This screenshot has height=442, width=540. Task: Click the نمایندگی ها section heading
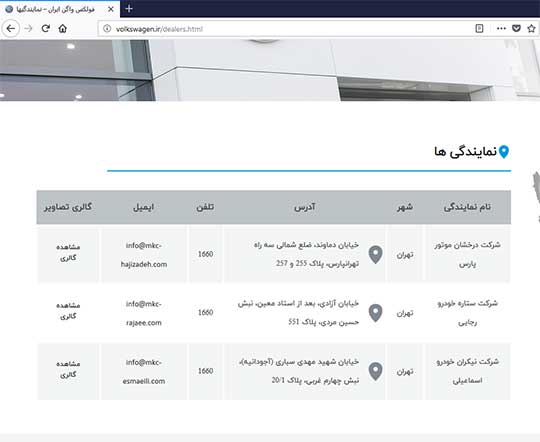tap(465, 152)
